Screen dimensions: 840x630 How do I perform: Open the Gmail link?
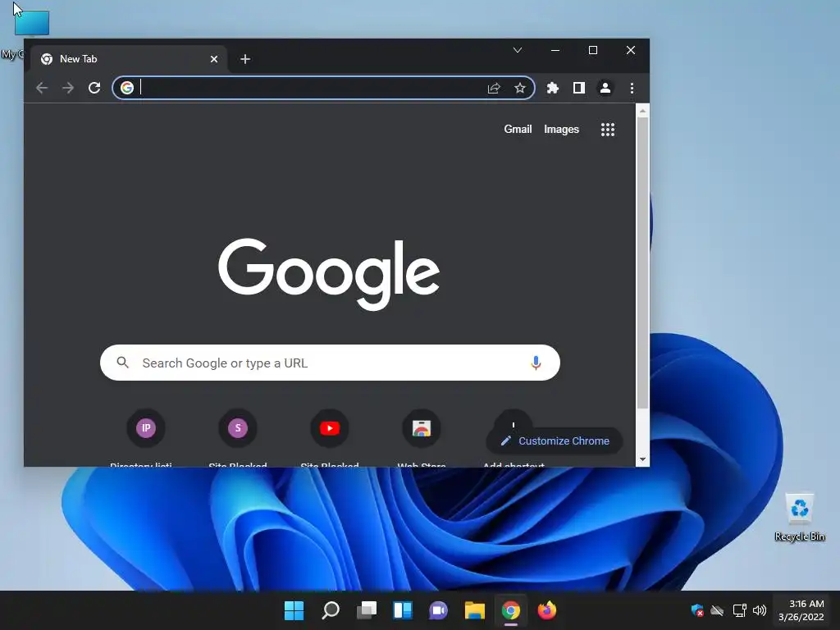click(x=518, y=129)
